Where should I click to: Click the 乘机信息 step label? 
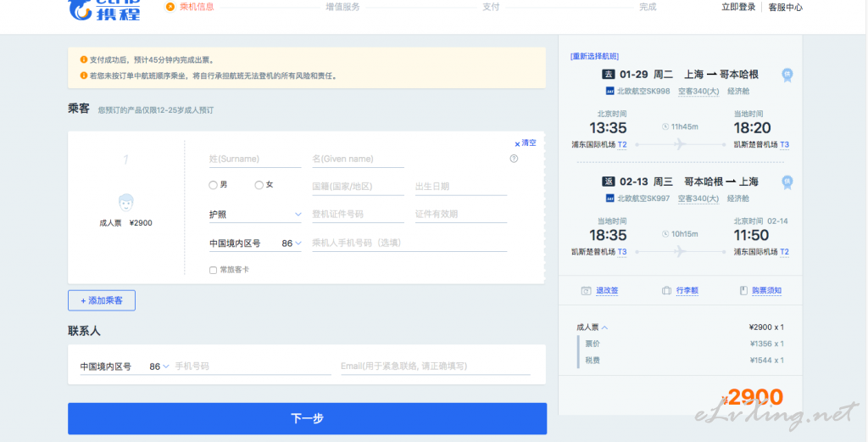click(x=197, y=7)
